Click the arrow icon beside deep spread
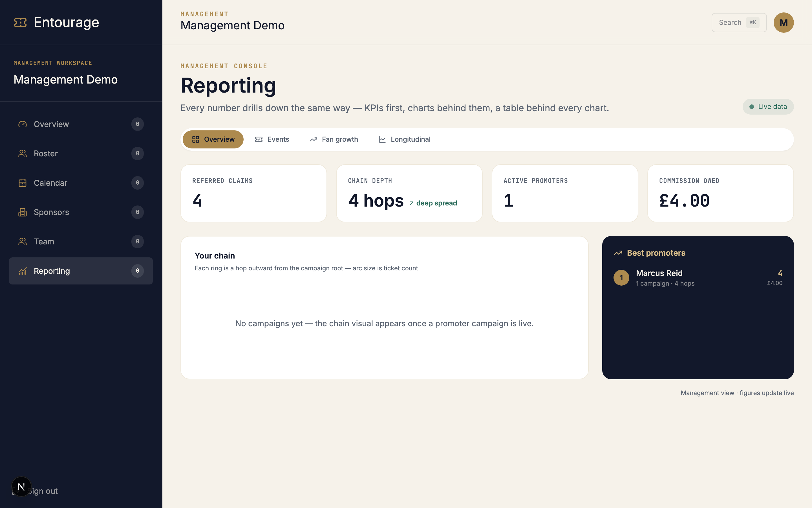812x508 pixels. pos(411,203)
